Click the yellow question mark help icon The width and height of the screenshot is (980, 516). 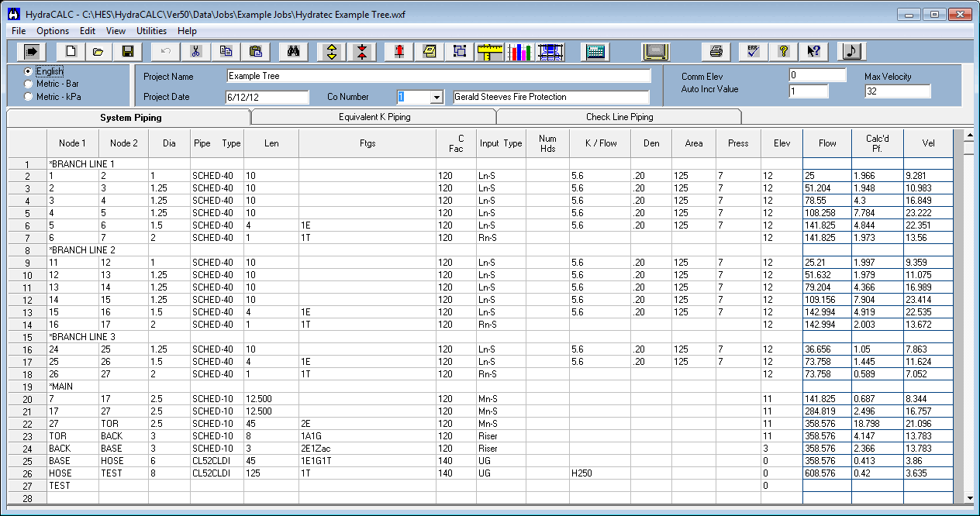point(783,51)
